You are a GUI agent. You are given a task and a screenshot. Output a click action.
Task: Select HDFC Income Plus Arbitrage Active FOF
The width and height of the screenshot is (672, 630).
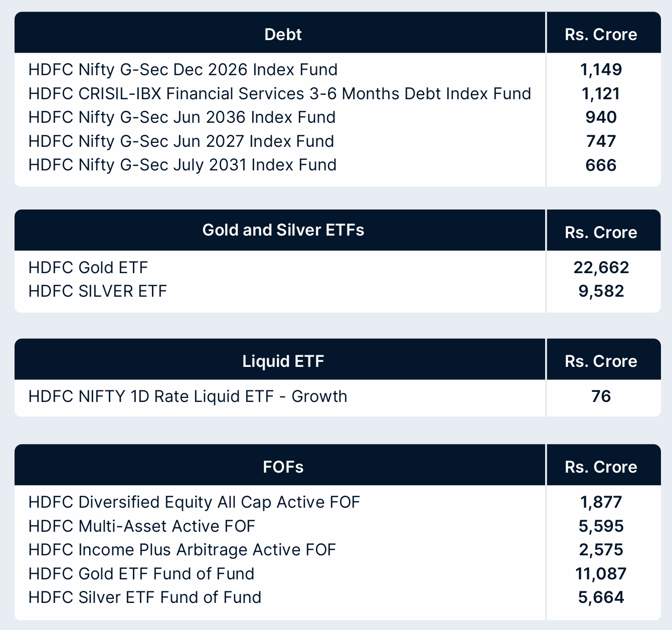pyautogui.click(x=182, y=550)
